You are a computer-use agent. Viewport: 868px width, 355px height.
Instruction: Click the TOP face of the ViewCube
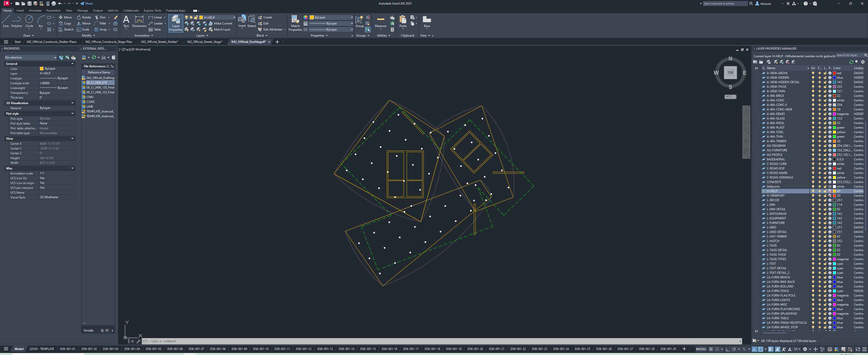[730, 72]
